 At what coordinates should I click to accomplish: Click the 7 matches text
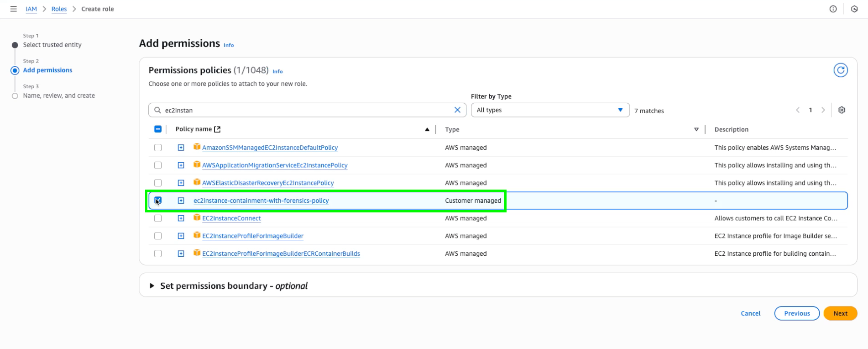coord(649,111)
